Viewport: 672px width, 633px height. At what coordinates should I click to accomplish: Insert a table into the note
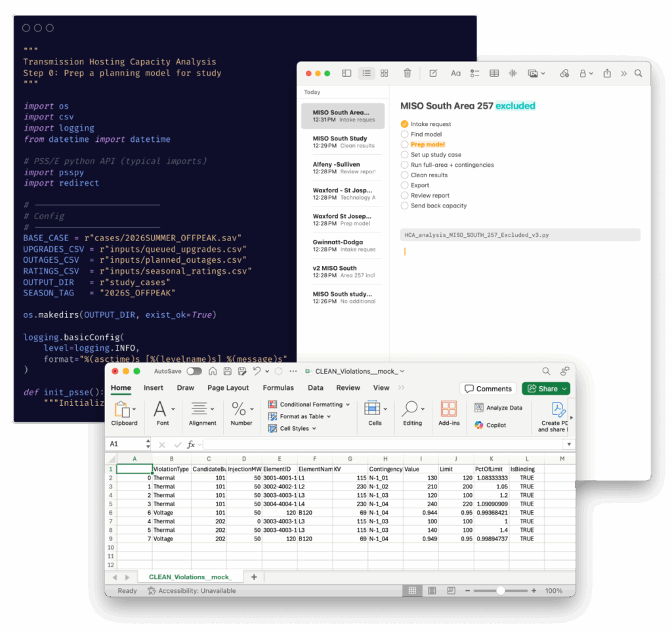click(494, 74)
